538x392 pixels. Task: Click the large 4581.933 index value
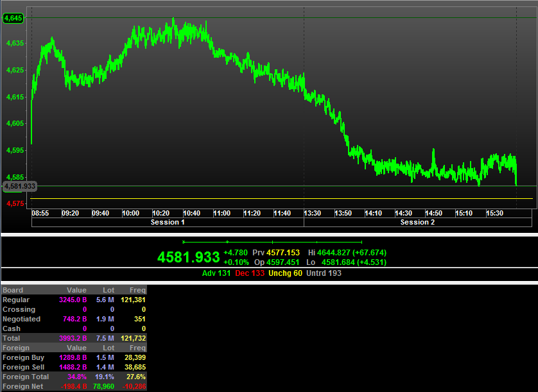[x=188, y=257]
